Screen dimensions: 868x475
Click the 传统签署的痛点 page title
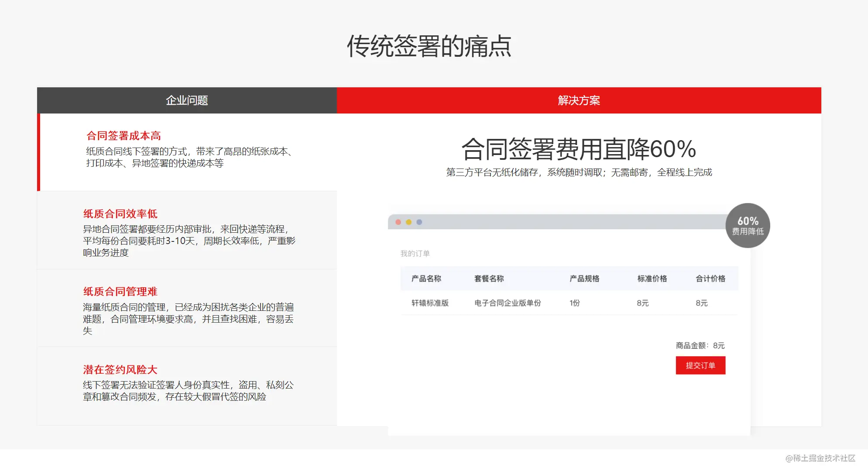(x=429, y=46)
